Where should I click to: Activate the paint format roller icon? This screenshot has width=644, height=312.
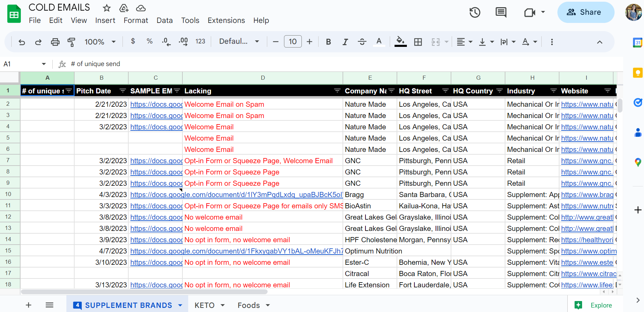coord(72,42)
